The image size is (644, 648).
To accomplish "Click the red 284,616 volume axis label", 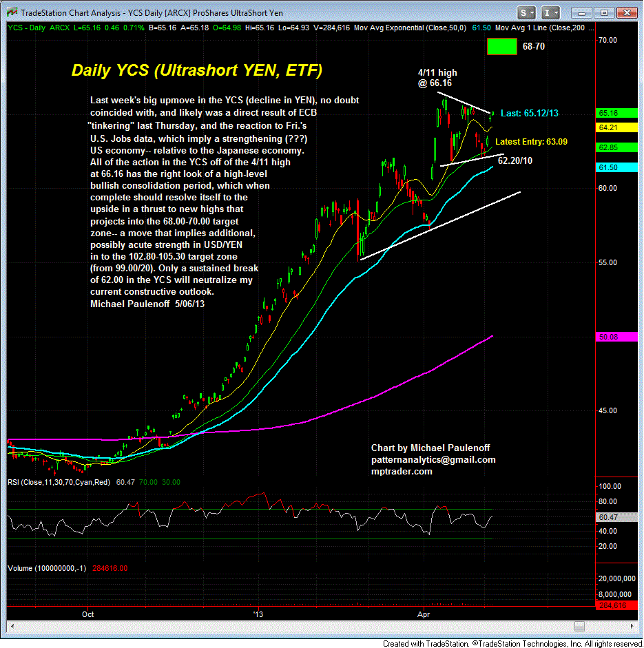I will pyautogui.click(x=616, y=605).
